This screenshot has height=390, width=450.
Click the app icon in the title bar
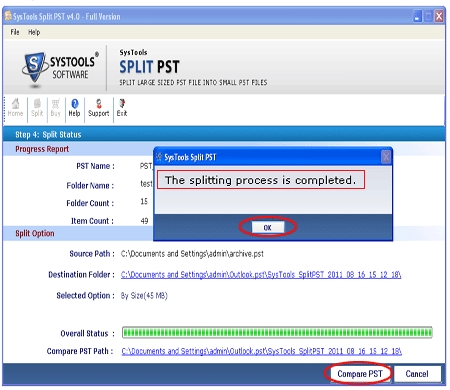(x=8, y=16)
